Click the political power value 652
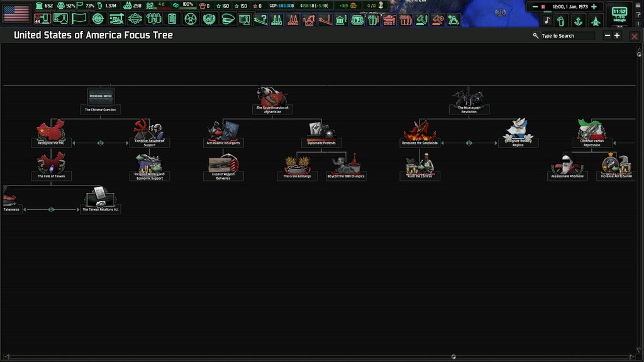Image resolution: width=644 pixels, height=362 pixels. [x=48, y=6]
